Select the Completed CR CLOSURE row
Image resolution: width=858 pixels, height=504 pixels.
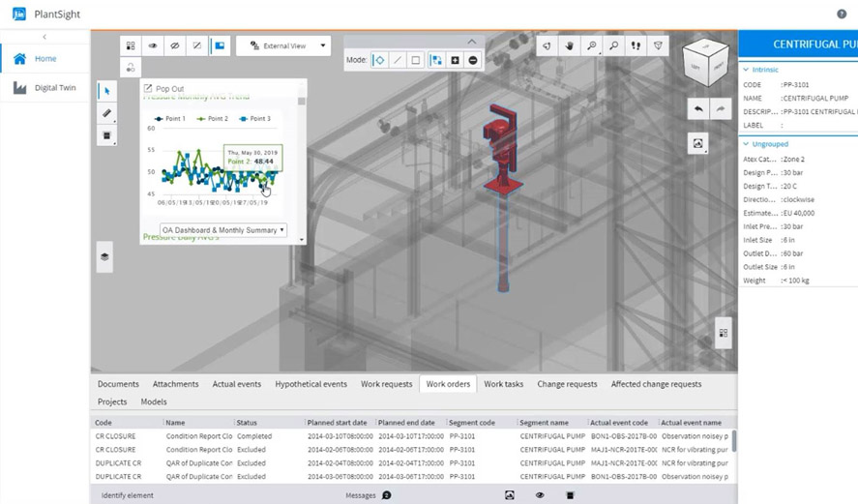pos(411,436)
